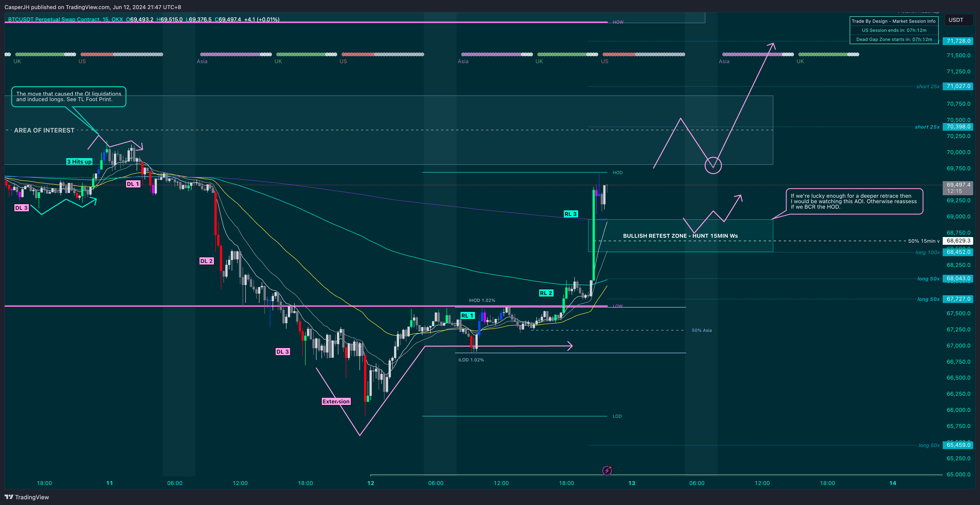Click the 68,043.0 price label
980x505 pixels.
coord(958,278)
